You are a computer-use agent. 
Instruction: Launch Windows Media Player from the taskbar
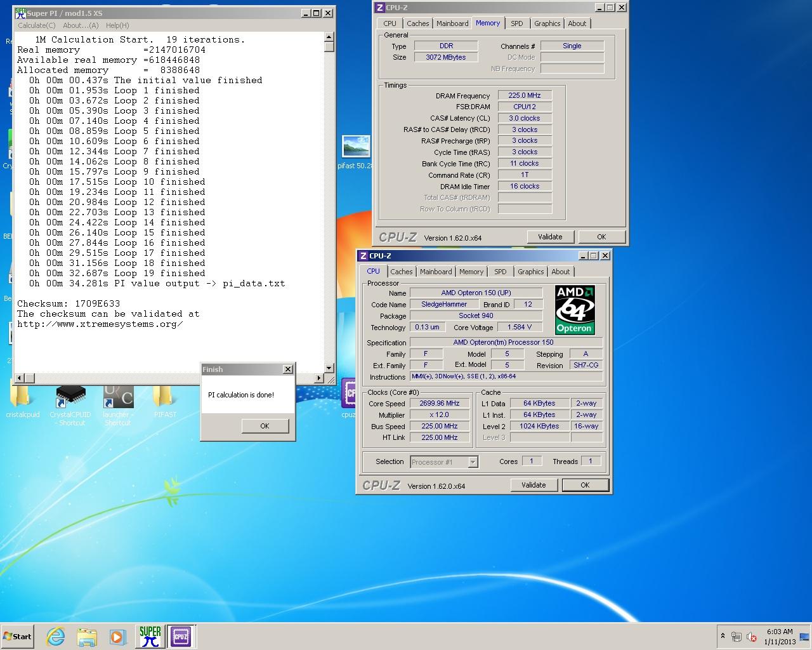click(x=117, y=637)
